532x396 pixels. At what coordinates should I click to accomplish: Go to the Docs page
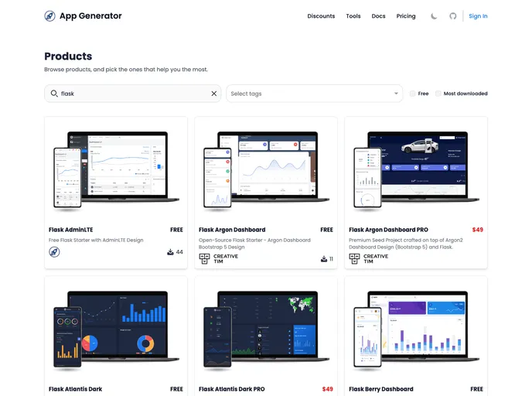click(378, 16)
